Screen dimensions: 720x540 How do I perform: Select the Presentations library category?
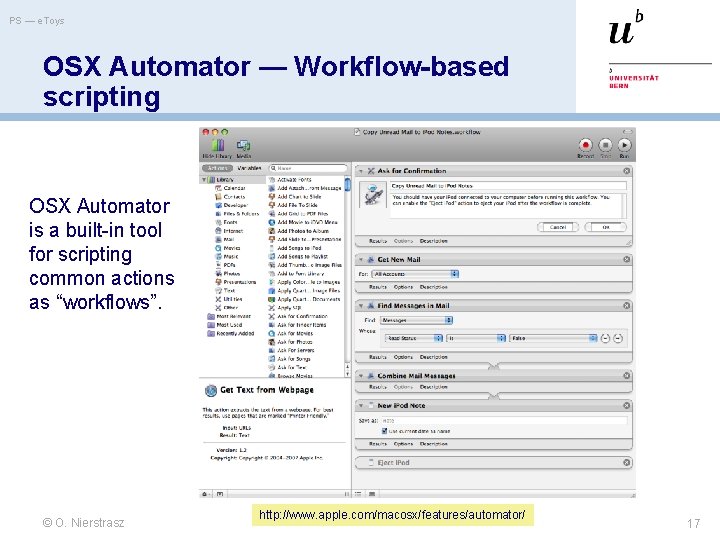(236, 282)
